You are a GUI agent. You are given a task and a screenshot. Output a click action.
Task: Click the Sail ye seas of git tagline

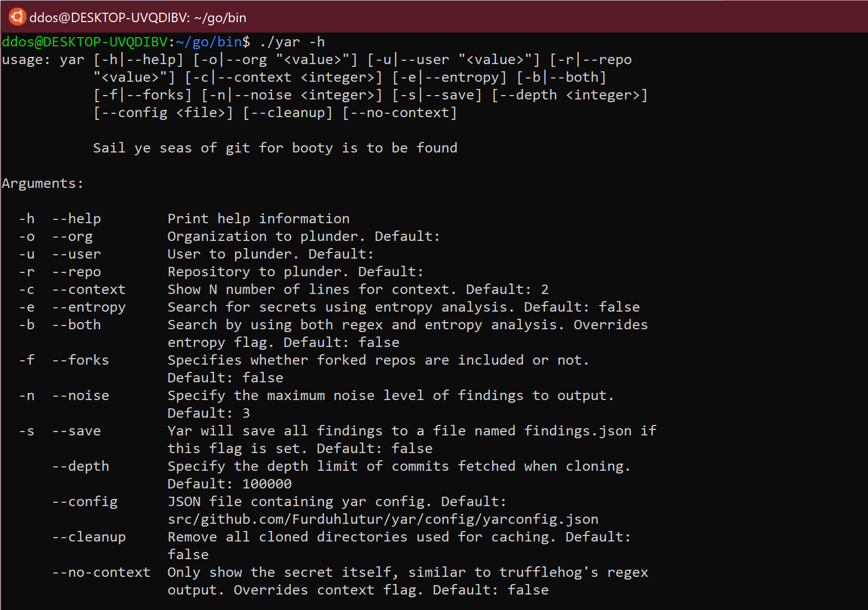[275, 148]
